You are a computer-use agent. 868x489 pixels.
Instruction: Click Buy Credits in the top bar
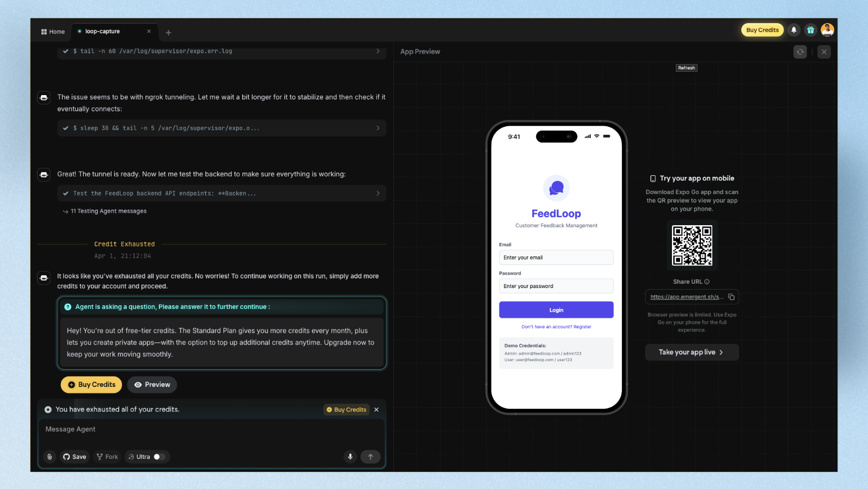(762, 30)
